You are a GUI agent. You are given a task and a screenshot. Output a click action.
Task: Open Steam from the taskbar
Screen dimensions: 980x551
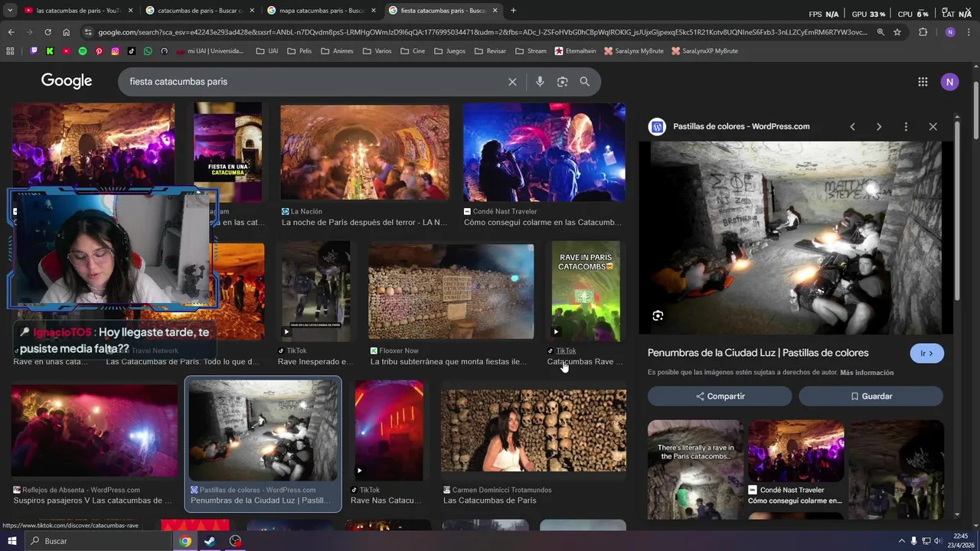coord(210,541)
